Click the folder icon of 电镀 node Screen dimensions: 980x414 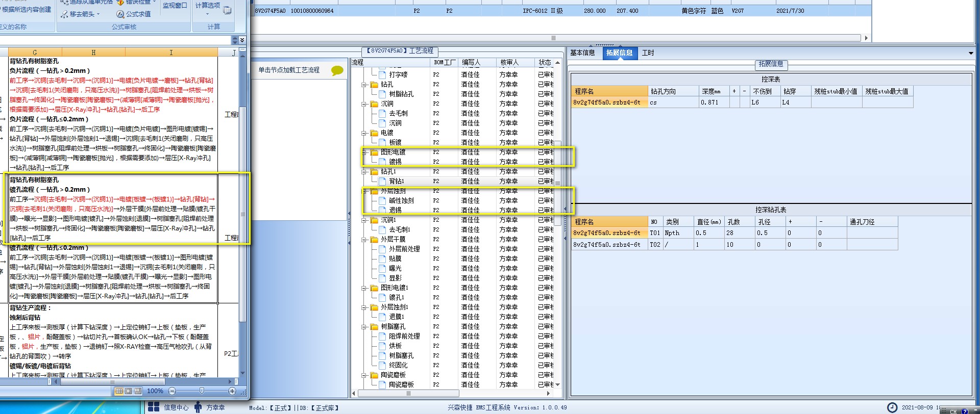374,133
